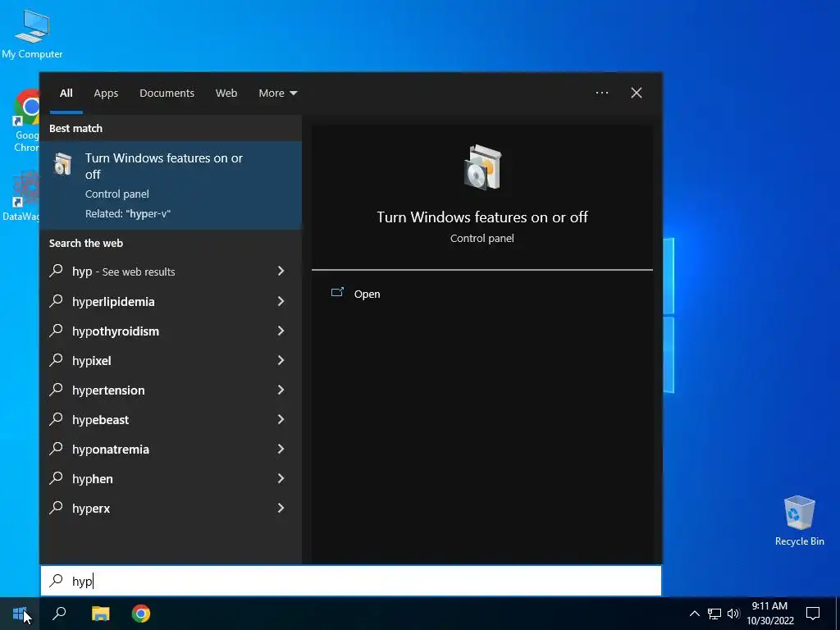This screenshot has width=840, height=630.
Task: Expand arrow next to hypertension
Action: [x=281, y=390]
